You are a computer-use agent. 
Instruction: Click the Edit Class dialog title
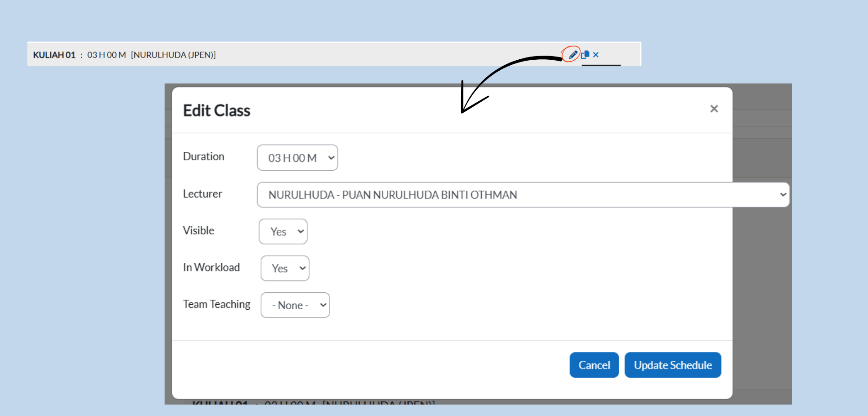[216, 110]
